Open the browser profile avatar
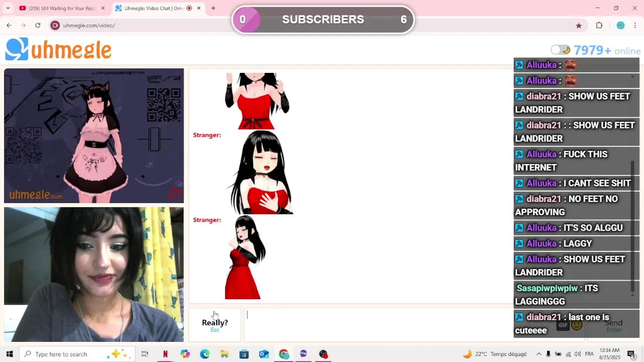 [620, 25]
